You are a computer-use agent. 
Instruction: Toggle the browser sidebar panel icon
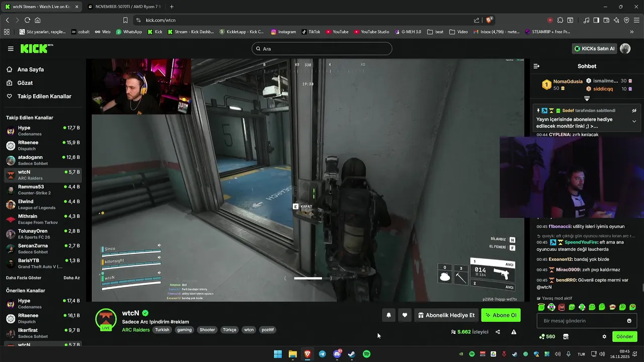click(596, 20)
